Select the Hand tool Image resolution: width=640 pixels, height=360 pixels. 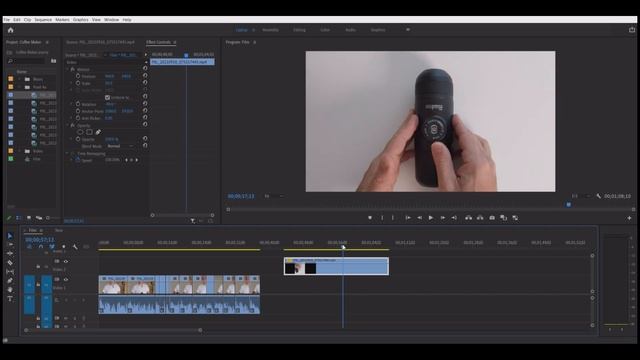coord(10,289)
